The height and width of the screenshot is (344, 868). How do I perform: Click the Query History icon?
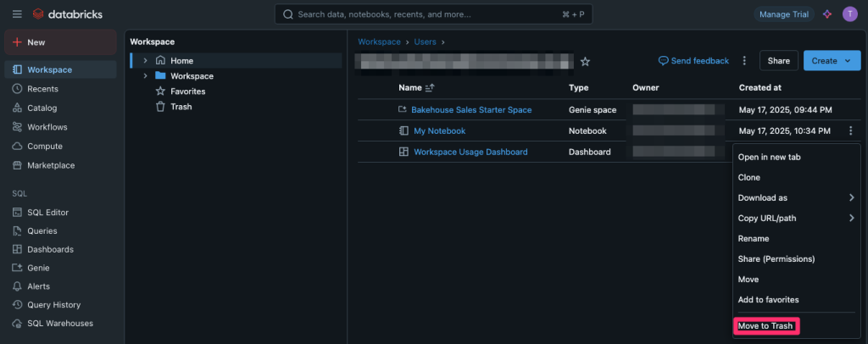17,305
